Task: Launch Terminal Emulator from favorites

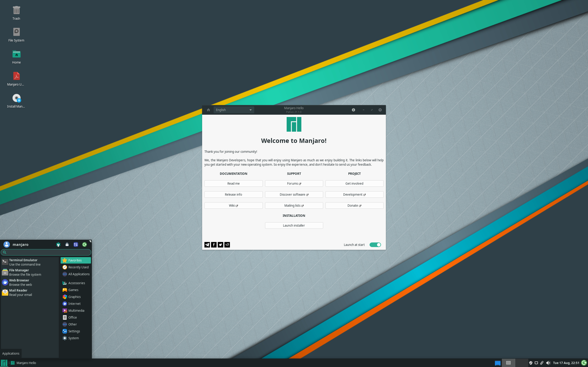Action: pyautogui.click(x=23, y=262)
